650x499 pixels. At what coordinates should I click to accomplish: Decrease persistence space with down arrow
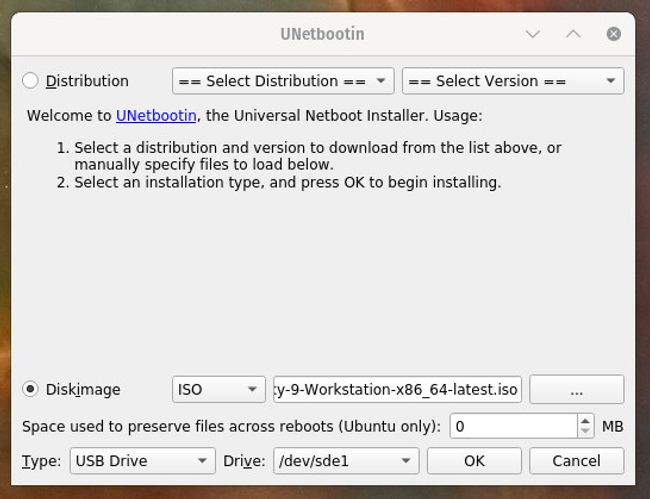585,431
